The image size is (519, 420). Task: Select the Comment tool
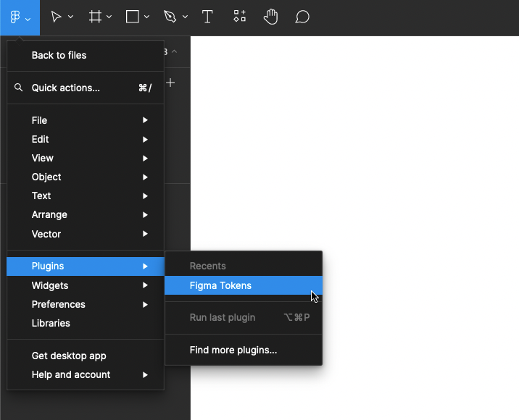302,17
